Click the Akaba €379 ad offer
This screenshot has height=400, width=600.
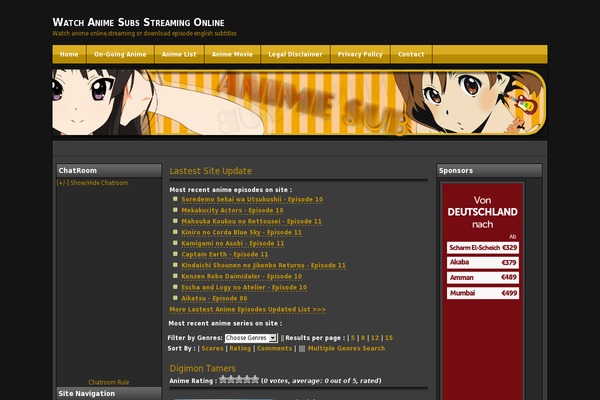(x=483, y=263)
